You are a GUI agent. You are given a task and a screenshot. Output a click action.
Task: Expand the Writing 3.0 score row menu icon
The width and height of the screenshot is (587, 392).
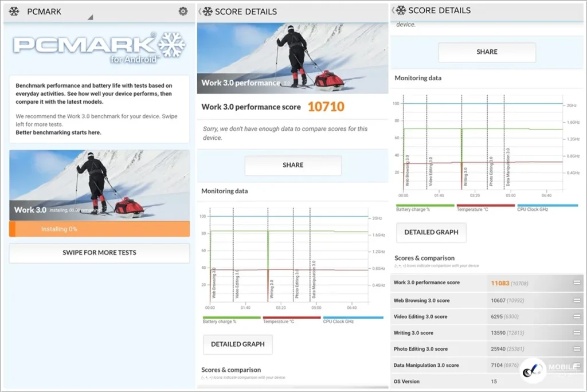click(x=577, y=333)
